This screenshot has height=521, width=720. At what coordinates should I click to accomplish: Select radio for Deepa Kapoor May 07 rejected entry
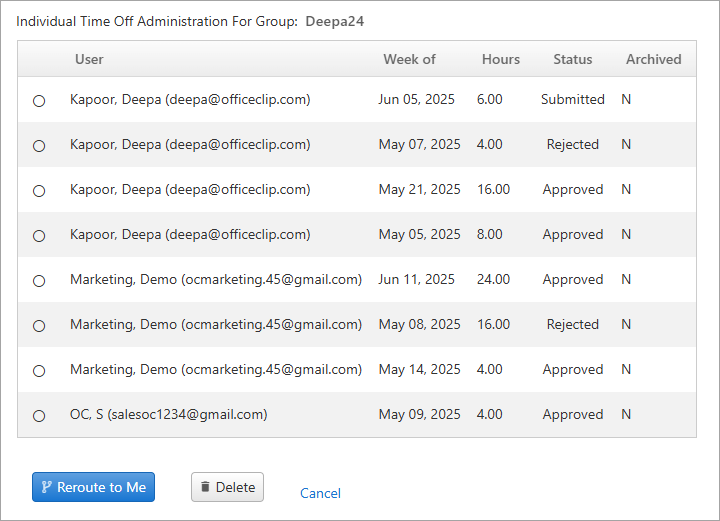pyautogui.click(x=39, y=146)
